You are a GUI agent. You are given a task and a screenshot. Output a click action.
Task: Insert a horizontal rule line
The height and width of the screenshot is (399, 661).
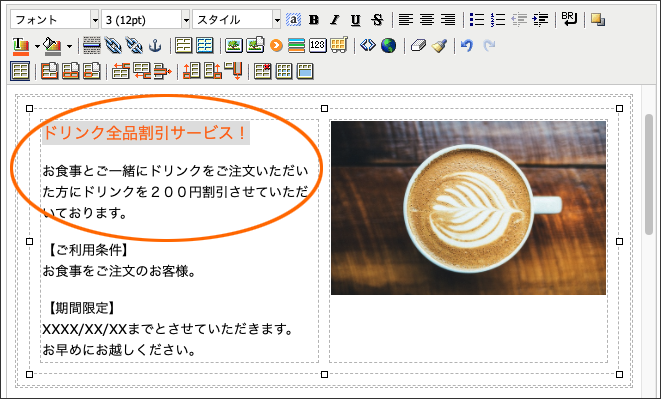pyautogui.click(x=91, y=46)
